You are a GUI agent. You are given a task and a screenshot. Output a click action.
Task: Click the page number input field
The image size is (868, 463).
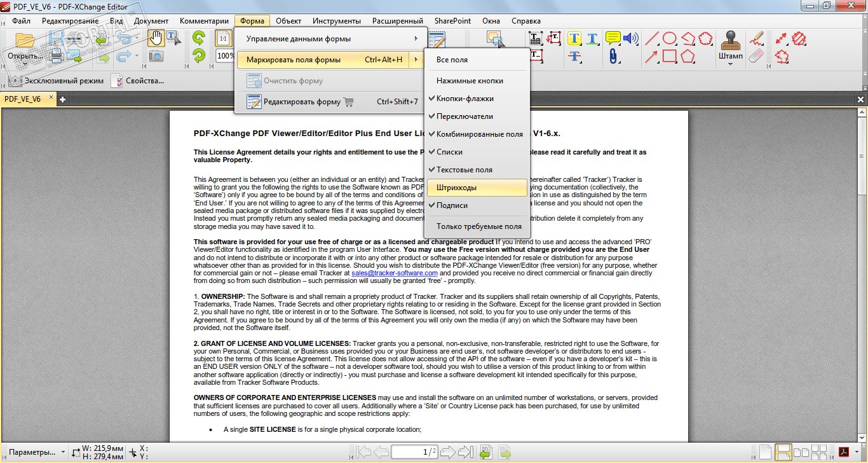coord(414,452)
